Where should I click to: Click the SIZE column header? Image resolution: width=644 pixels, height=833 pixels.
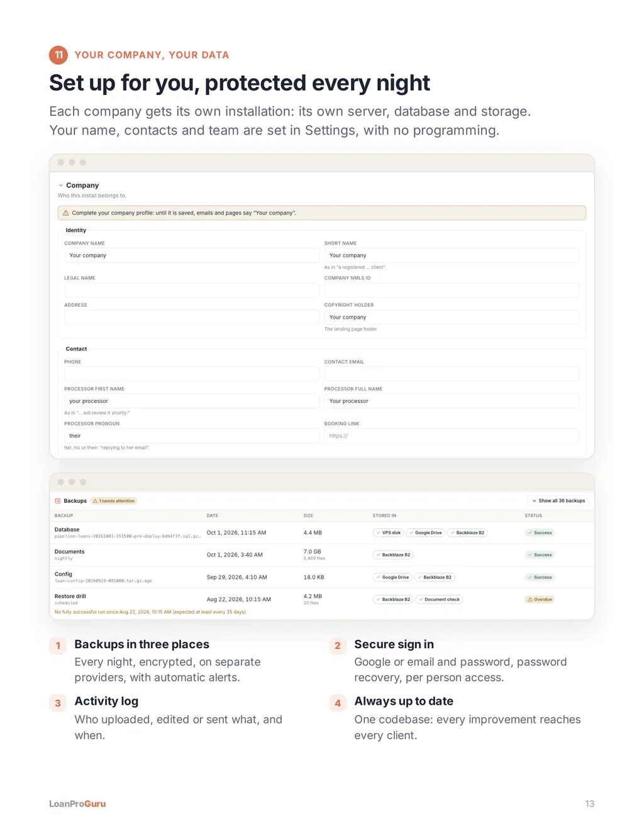point(308,516)
